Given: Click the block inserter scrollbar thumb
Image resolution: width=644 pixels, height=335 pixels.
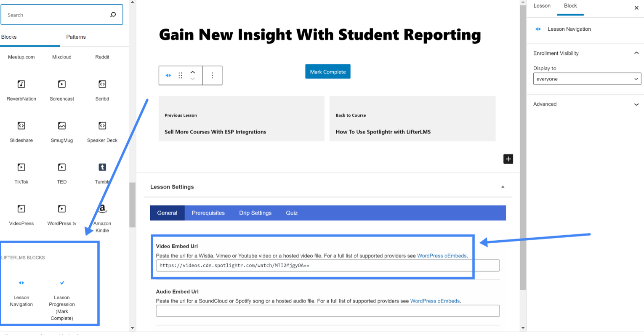Looking at the screenshot, I should point(132,205).
